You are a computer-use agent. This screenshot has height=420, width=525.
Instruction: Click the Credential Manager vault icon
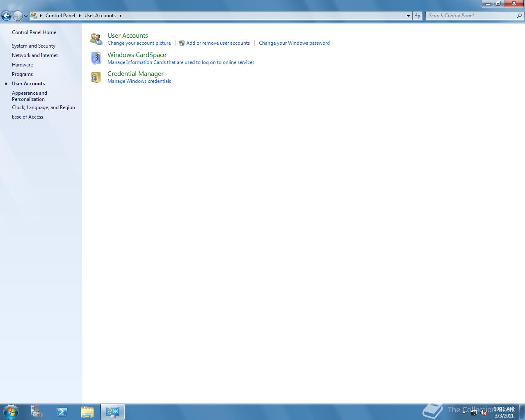96,77
